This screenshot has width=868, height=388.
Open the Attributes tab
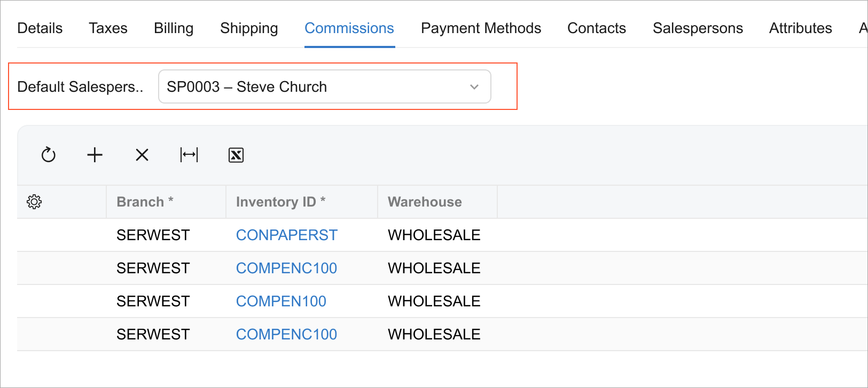[800, 28]
